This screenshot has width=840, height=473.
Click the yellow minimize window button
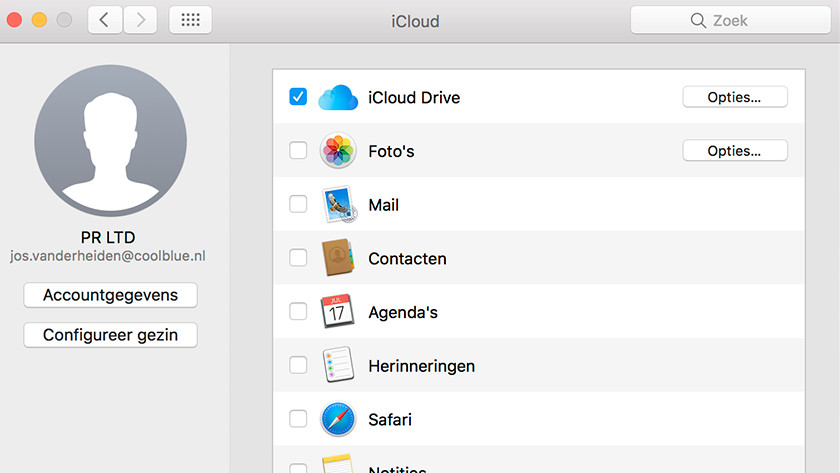point(39,20)
